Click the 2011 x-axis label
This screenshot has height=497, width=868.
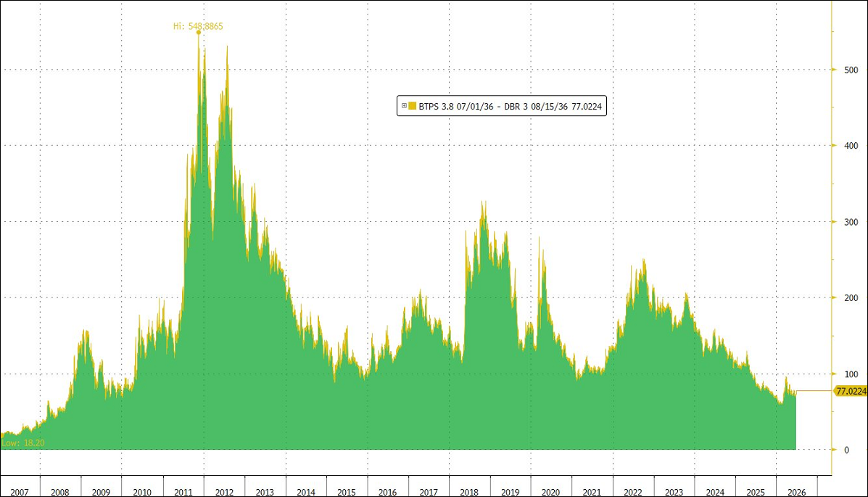coord(183,492)
